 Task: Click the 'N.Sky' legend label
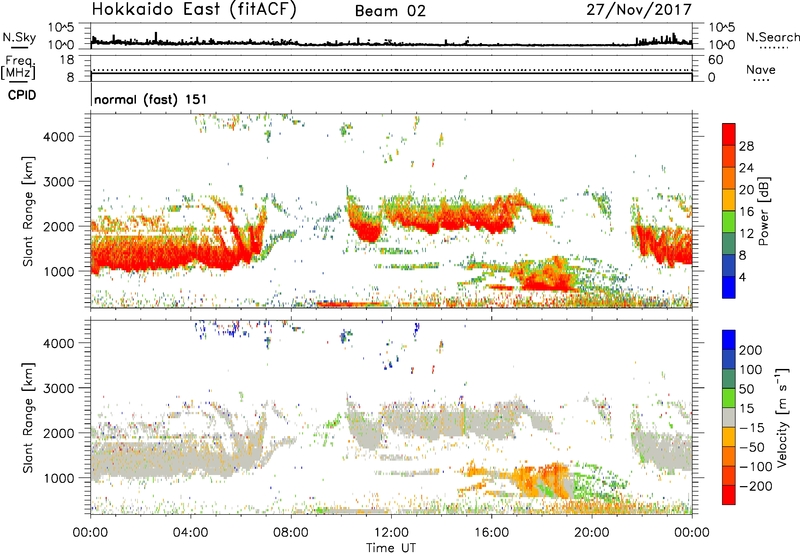(x=19, y=37)
